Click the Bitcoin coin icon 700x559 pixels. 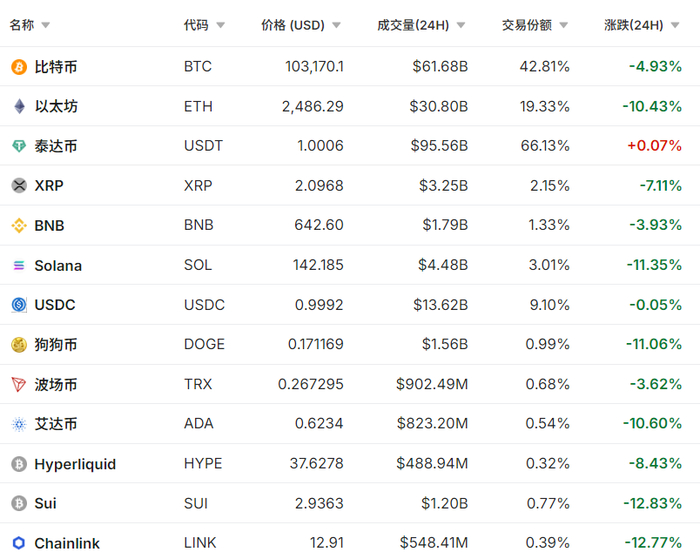coord(19,67)
